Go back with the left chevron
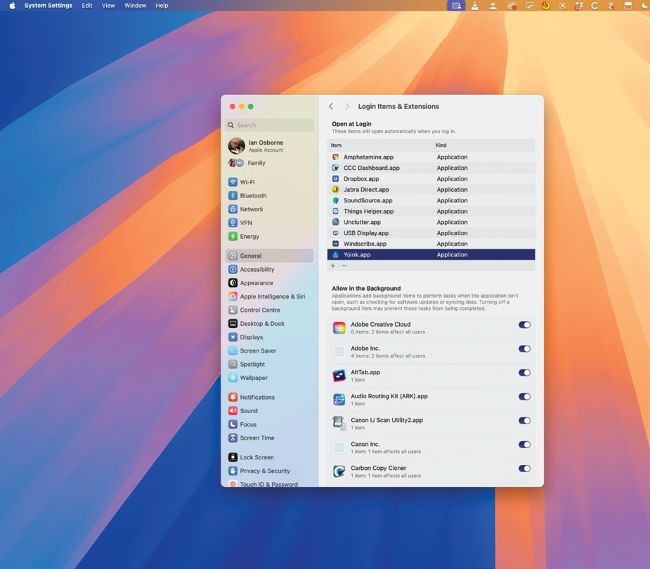The height and width of the screenshot is (569, 650). [331, 107]
